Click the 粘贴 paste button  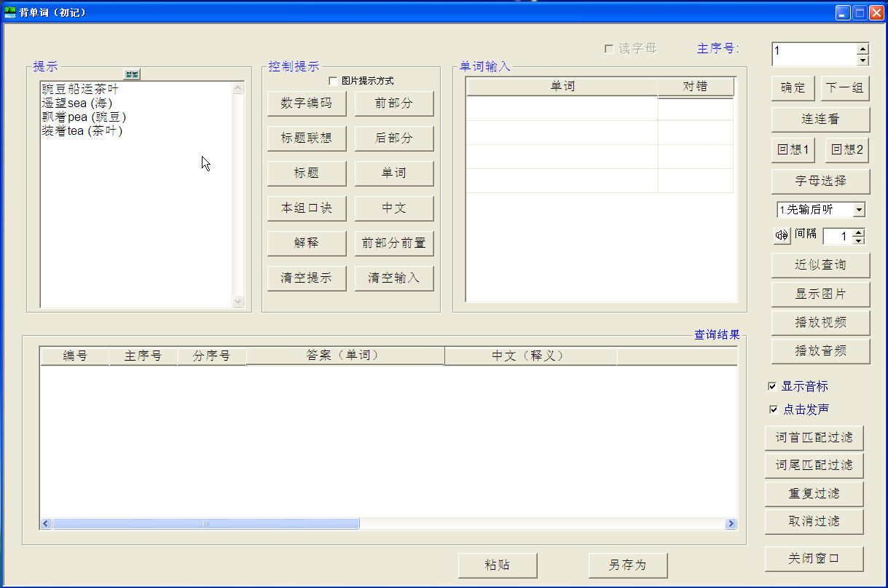click(498, 565)
